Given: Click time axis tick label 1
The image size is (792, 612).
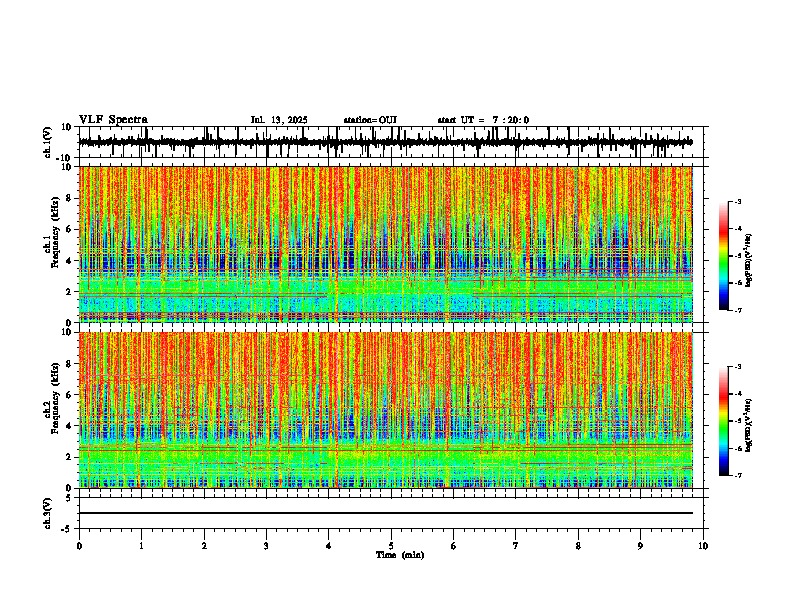Looking at the screenshot, I should 141,546.
